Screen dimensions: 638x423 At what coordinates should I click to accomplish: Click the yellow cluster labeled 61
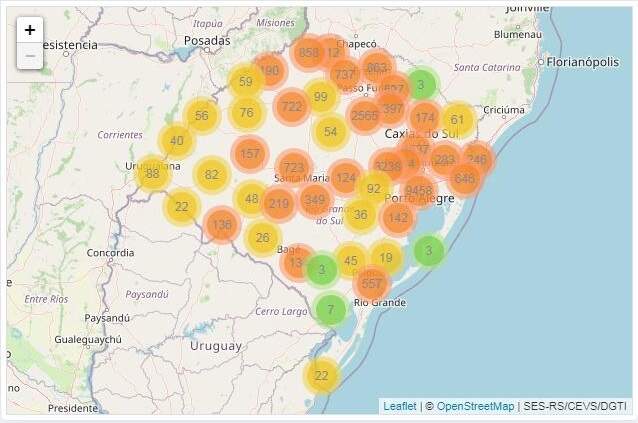click(457, 120)
